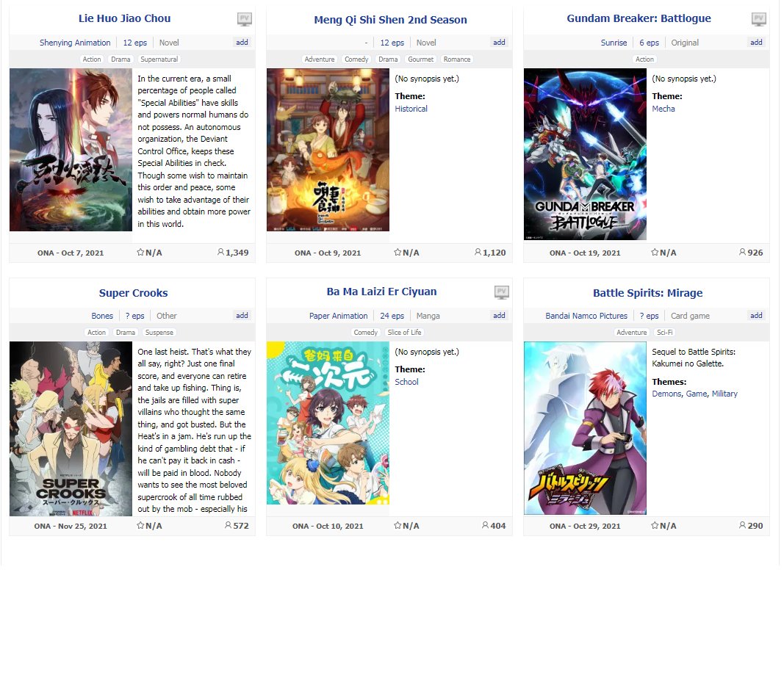Click score star on Battle Spirits: Mirage
This screenshot has height=680, width=784.
coord(655,526)
